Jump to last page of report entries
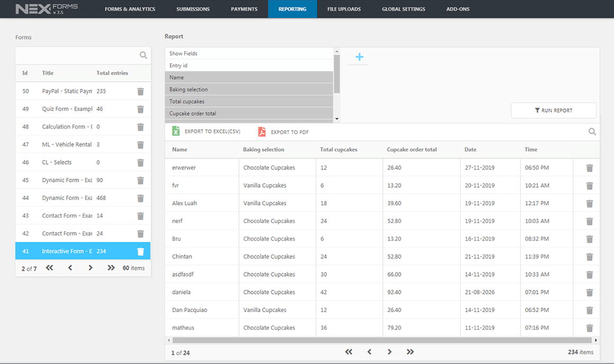 click(410, 352)
